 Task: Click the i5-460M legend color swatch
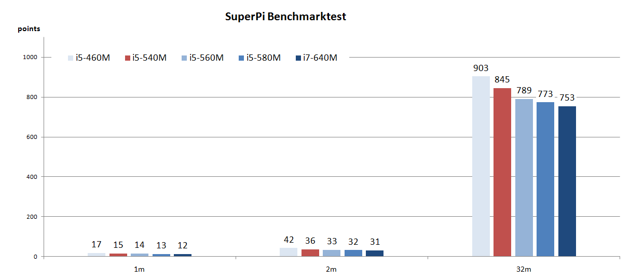coord(71,58)
